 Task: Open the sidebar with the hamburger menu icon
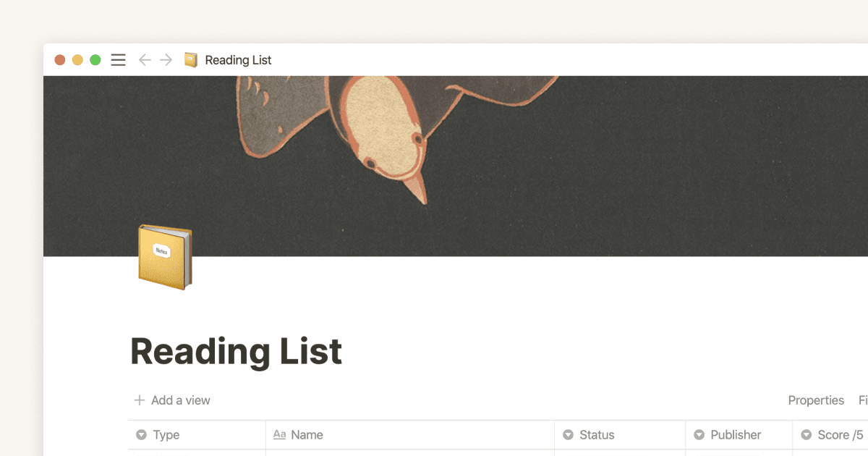[x=118, y=59]
